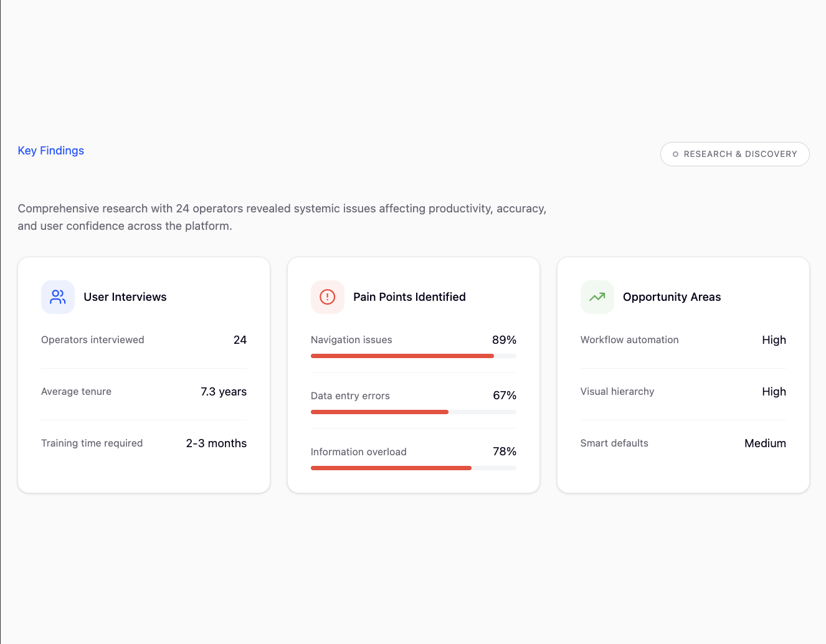Screen dimensions: 826x644
Task: Click the circle dot in Research badge
Action: [x=675, y=154]
